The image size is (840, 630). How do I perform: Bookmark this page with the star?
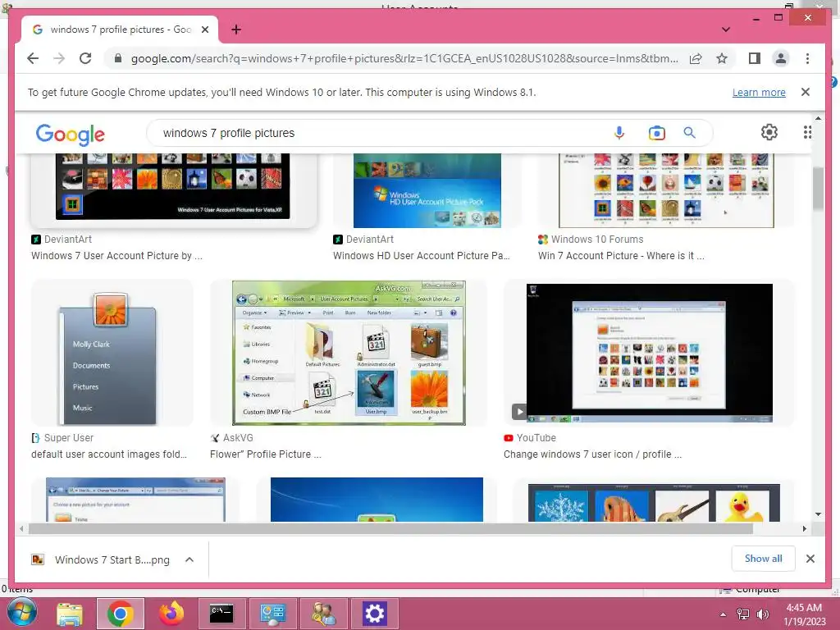point(722,58)
